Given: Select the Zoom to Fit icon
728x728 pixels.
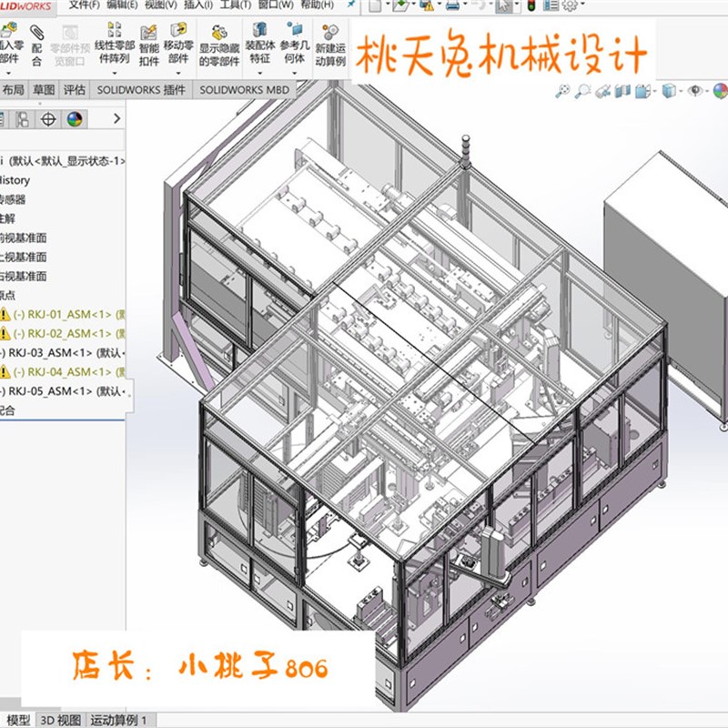Looking at the screenshot, I should (562, 91).
